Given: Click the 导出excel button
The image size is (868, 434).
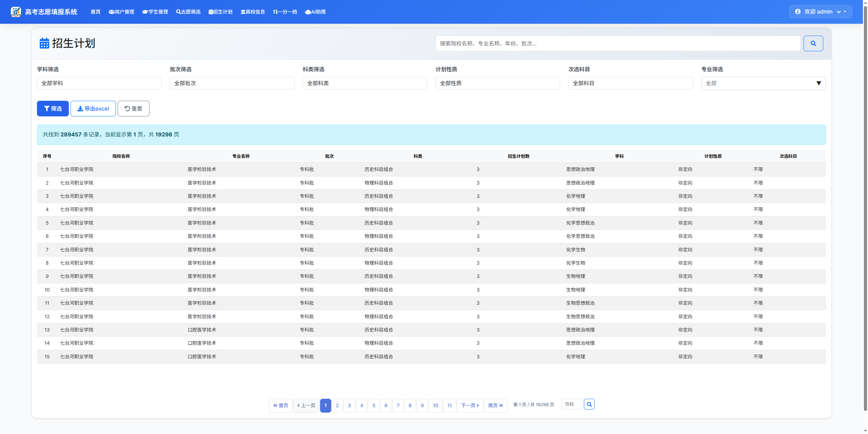Looking at the screenshot, I should pyautogui.click(x=93, y=109).
